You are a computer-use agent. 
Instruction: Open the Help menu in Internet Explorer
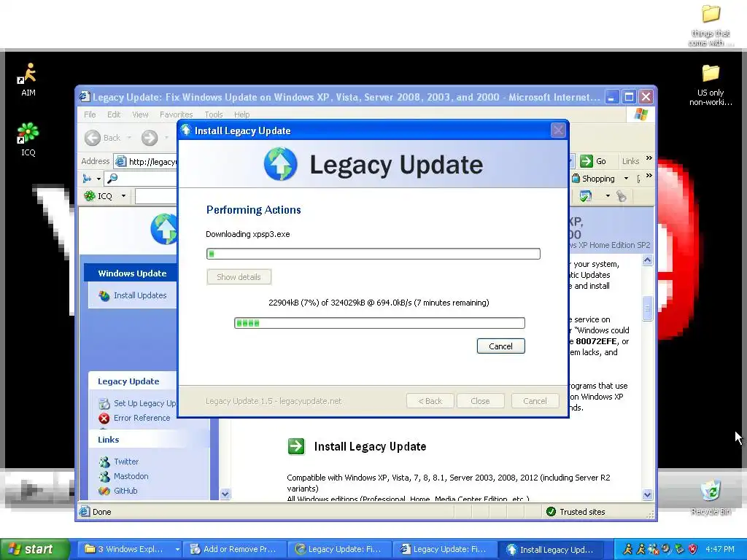pyautogui.click(x=241, y=114)
